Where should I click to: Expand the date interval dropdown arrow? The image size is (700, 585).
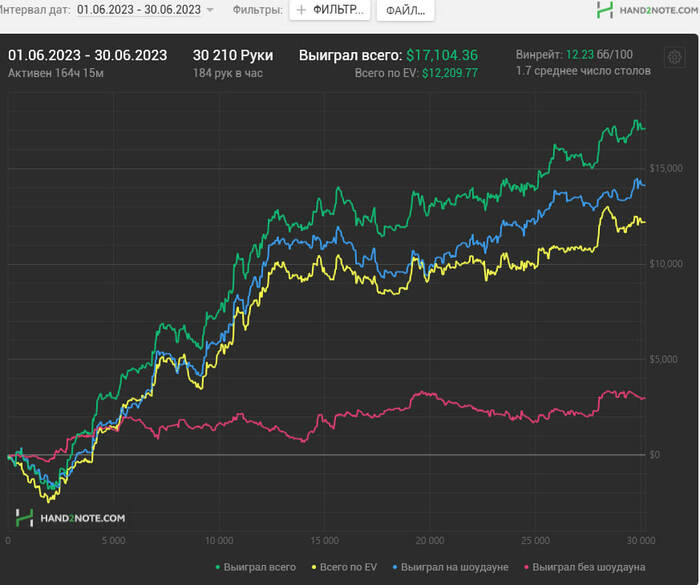pos(210,10)
